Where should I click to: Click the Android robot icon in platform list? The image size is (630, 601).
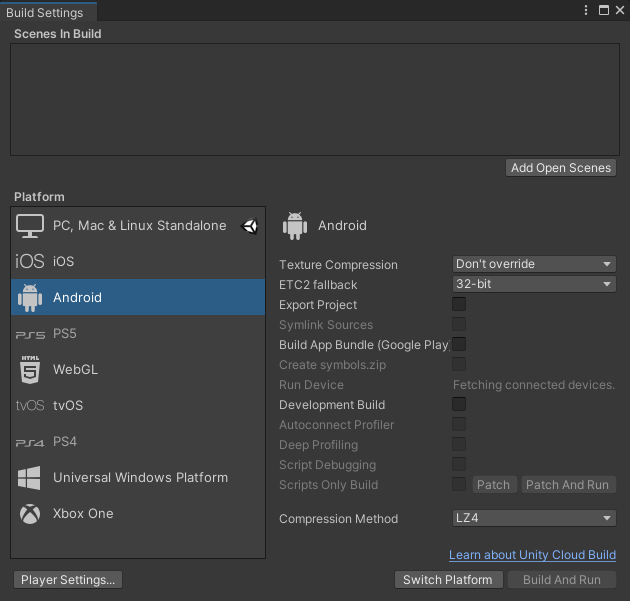pyautogui.click(x=30, y=298)
